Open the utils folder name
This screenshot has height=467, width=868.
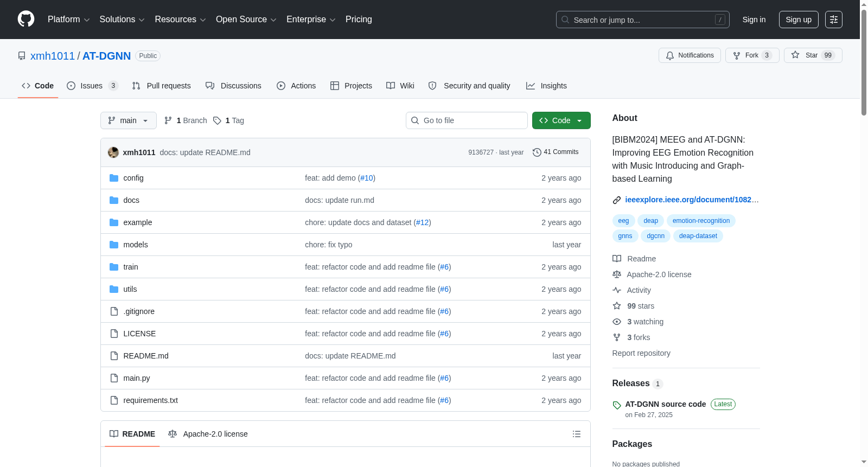[x=130, y=289]
